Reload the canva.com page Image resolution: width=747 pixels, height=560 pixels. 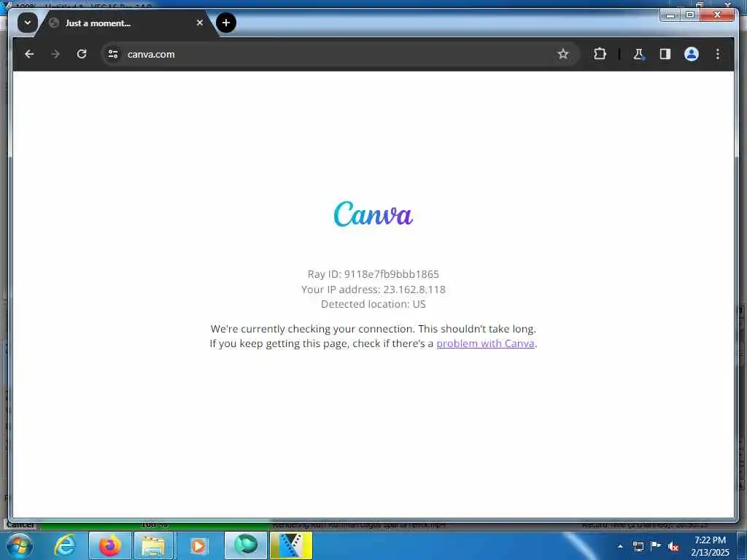pos(82,54)
